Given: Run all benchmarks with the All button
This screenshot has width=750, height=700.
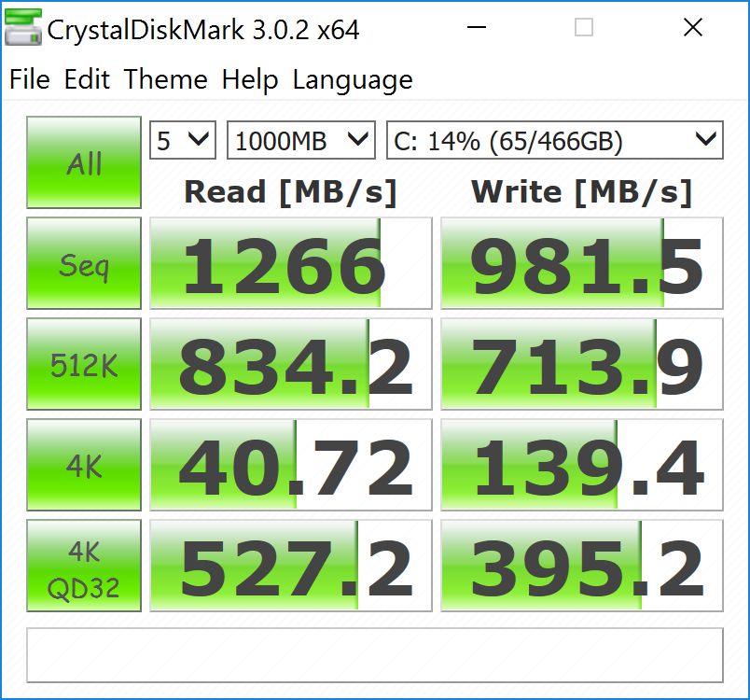Looking at the screenshot, I should point(84,162).
